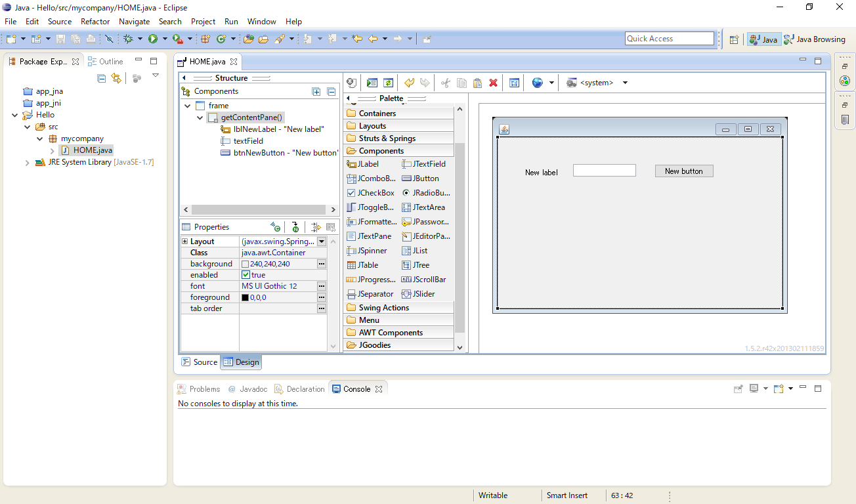This screenshot has width=856, height=504.
Task: Expand all nodes using the plus icon in Components panel
Action: click(x=316, y=91)
